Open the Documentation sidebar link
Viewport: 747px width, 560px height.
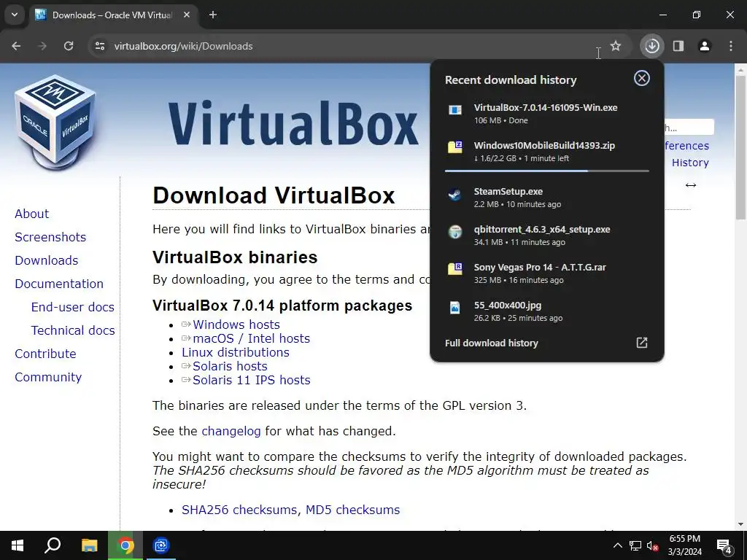tap(59, 284)
